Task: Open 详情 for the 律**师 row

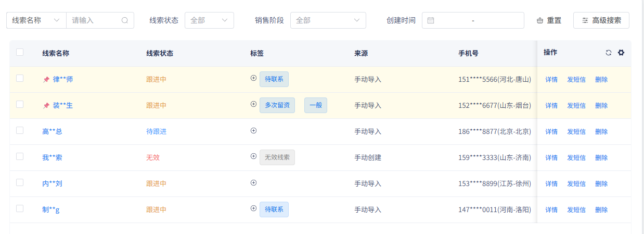Action: coord(551,80)
